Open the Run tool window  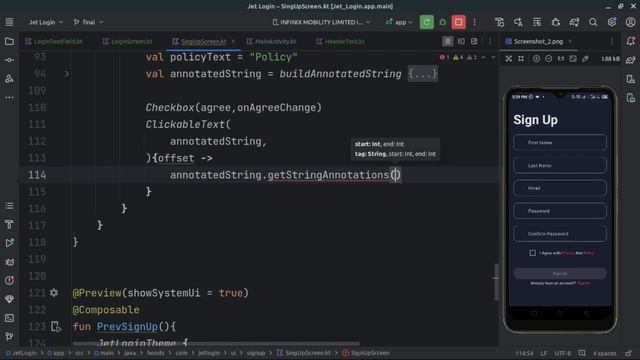9,243
